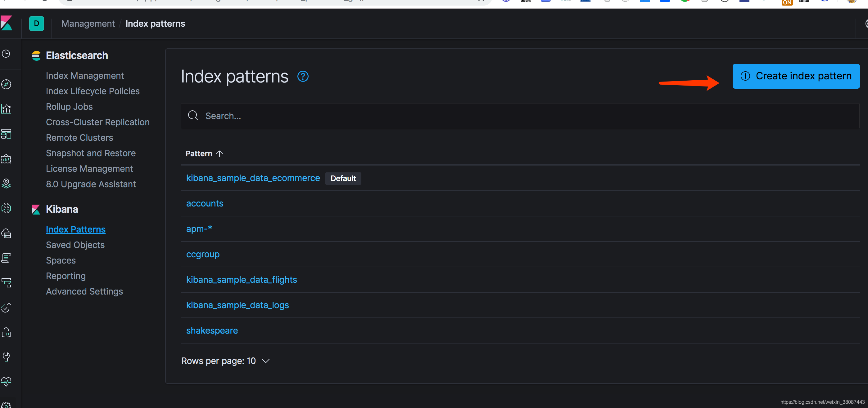868x408 pixels.
Task: Click the Index patterns help question icon
Action: [x=303, y=76]
